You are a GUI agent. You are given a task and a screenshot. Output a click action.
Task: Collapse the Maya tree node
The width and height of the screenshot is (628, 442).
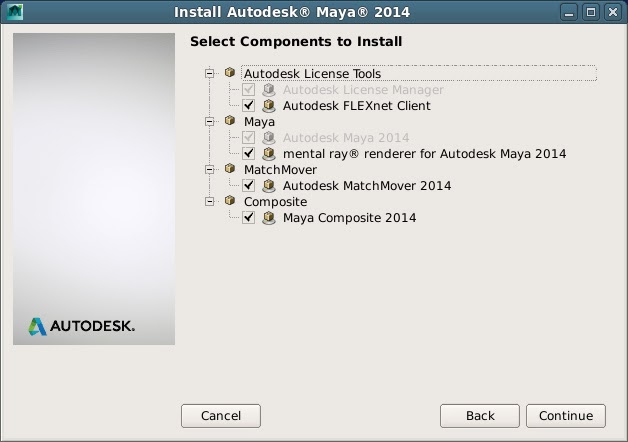209,121
